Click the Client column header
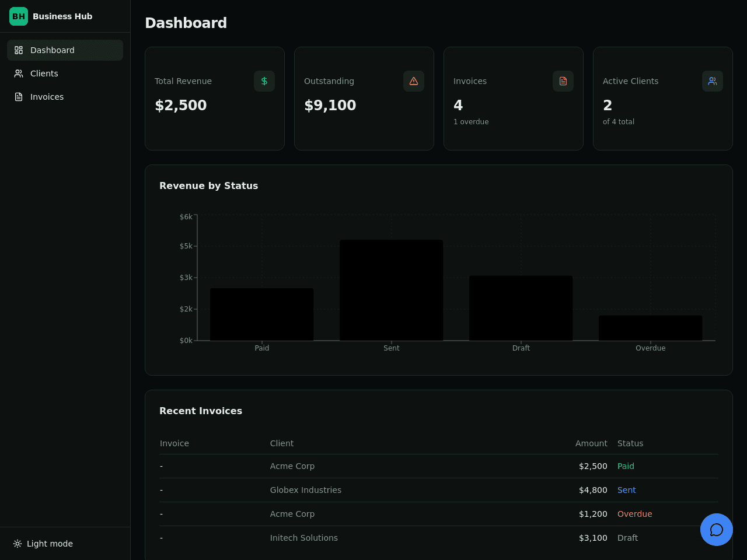The height and width of the screenshot is (560, 747). (282, 443)
